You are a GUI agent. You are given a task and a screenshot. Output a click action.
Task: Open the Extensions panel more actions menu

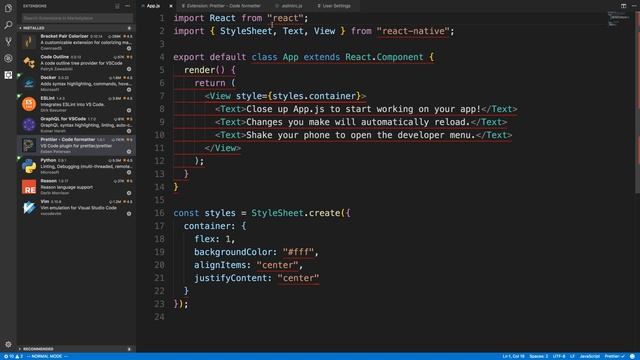[x=127, y=6]
